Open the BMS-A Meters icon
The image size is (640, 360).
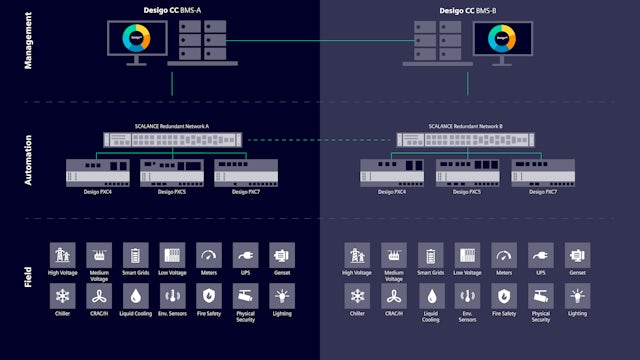209,255
